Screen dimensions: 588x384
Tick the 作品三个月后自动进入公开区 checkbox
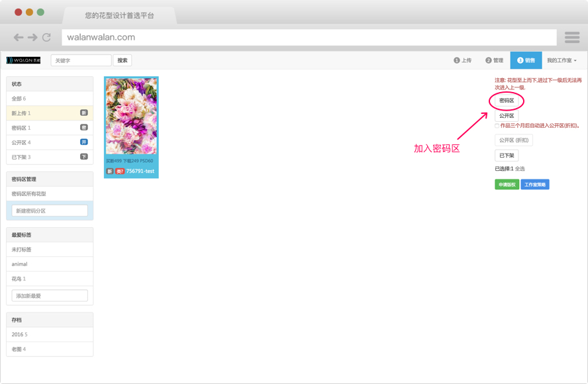pyautogui.click(x=497, y=126)
